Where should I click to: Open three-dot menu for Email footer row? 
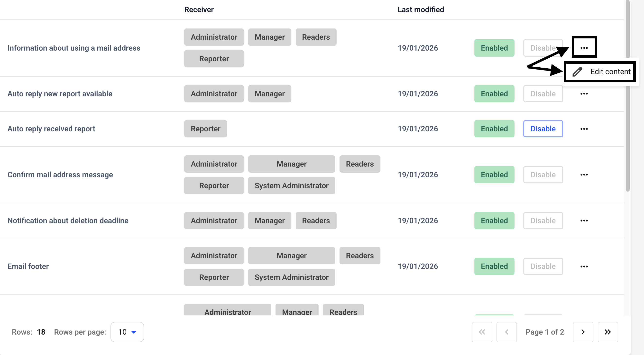[584, 266]
